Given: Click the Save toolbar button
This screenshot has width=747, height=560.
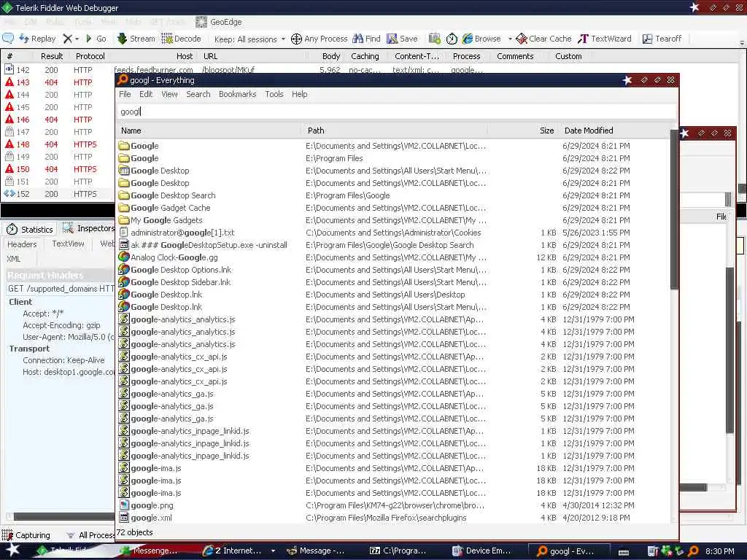Looking at the screenshot, I should (402, 39).
